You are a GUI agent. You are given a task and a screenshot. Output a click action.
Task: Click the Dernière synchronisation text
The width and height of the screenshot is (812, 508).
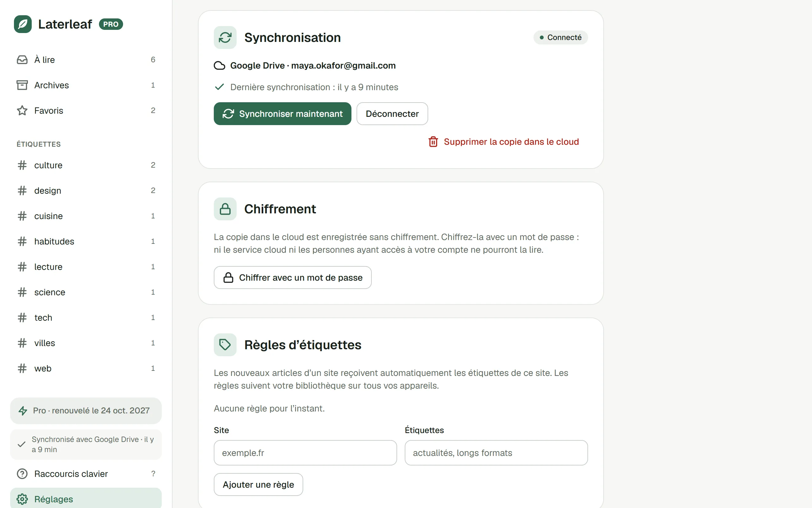click(x=314, y=87)
